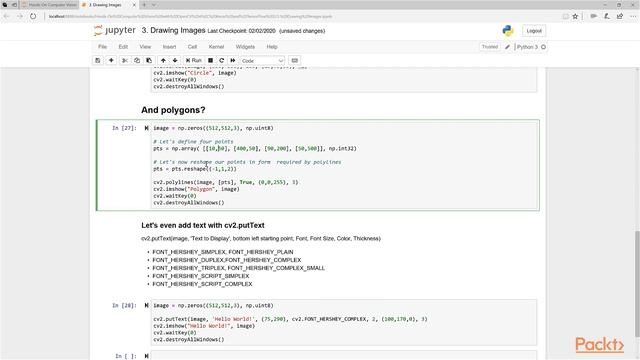
Task: Run cell In [28] via its play icon
Action: 146,305
